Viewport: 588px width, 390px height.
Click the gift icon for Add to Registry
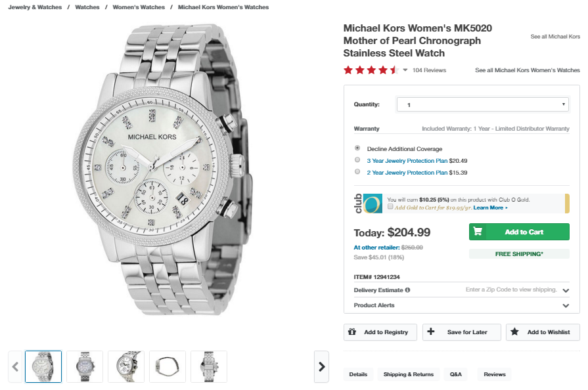tap(352, 332)
